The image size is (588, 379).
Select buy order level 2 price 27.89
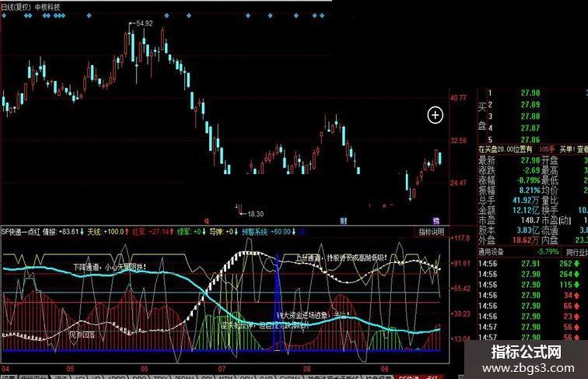tap(530, 105)
